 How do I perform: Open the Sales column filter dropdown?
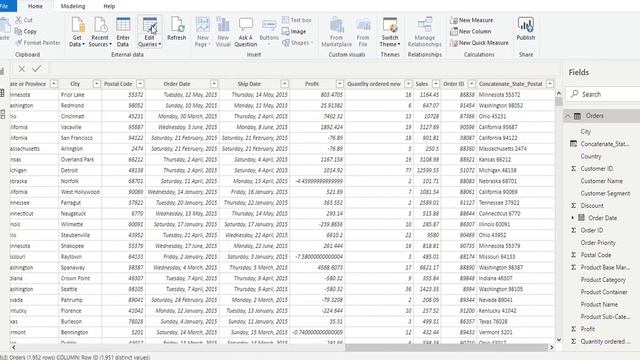tap(436, 84)
